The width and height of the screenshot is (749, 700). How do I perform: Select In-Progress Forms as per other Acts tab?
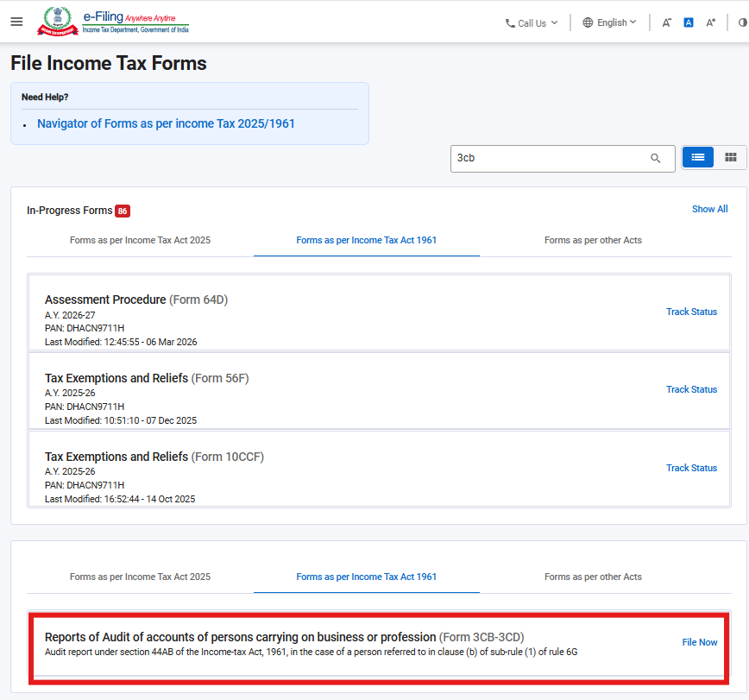coord(593,240)
